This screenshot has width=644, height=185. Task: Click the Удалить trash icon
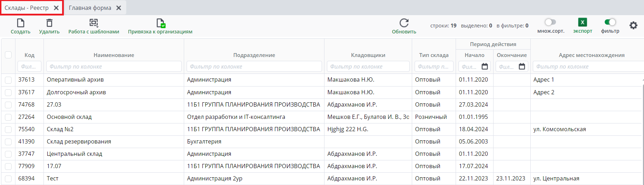[x=49, y=23]
